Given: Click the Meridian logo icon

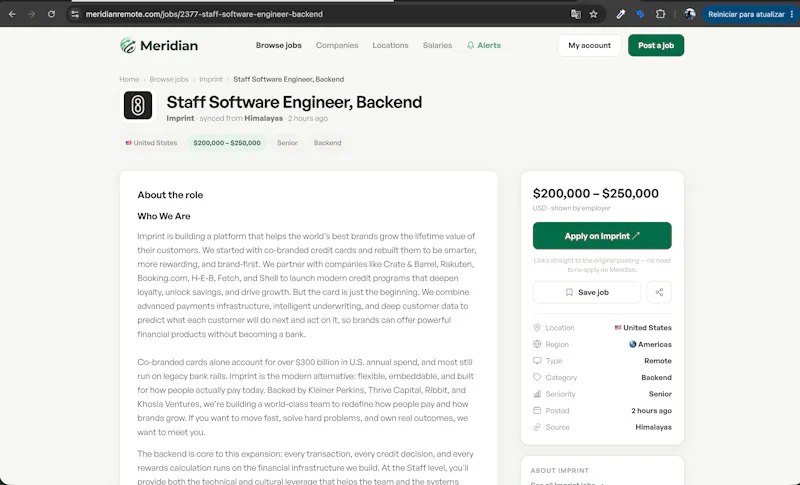Looking at the screenshot, I should (128, 45).
